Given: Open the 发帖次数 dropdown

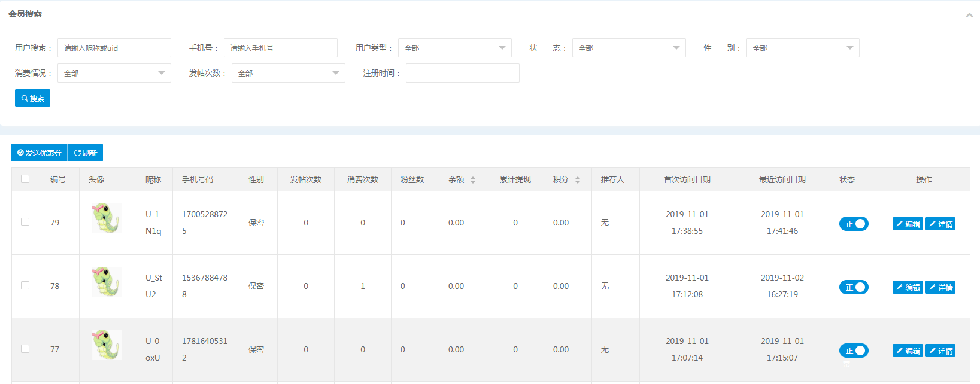Looking at the screenshot, I should point(289,73).
